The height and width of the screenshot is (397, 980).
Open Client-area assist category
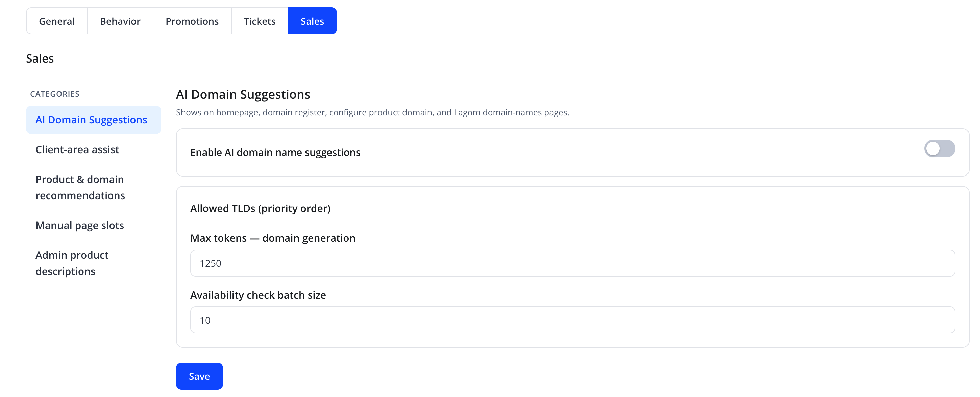pyautogui.click(x=94, y=149)
